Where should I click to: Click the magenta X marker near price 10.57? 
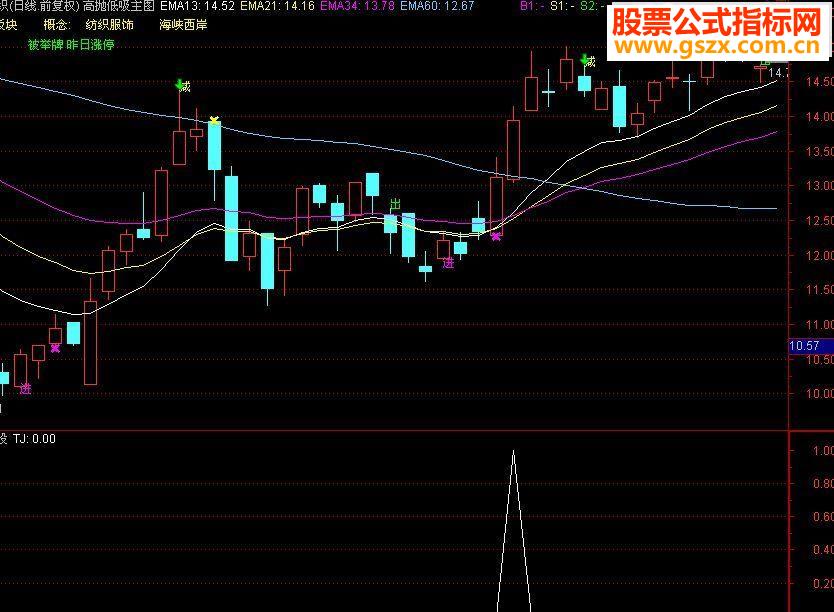click(x=55, y=348)
